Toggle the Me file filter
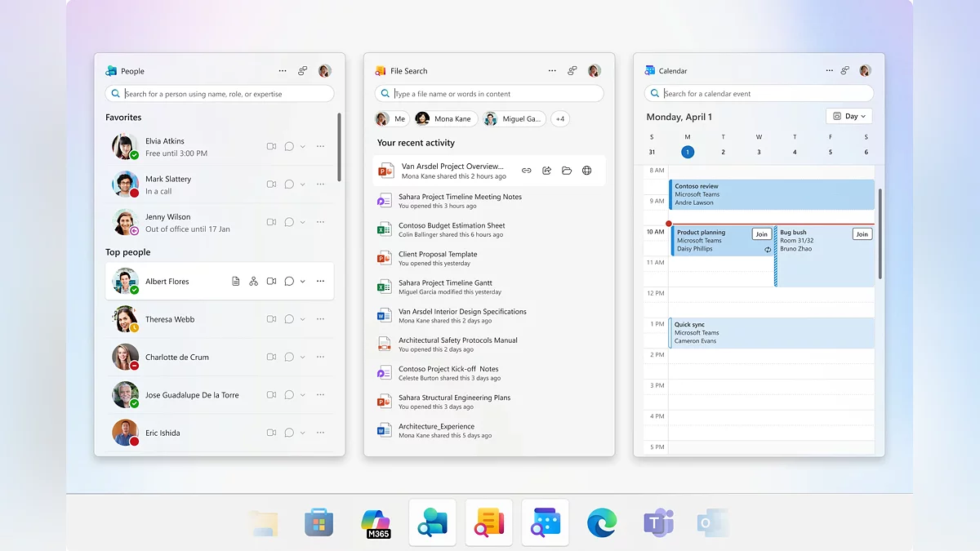 391,119
